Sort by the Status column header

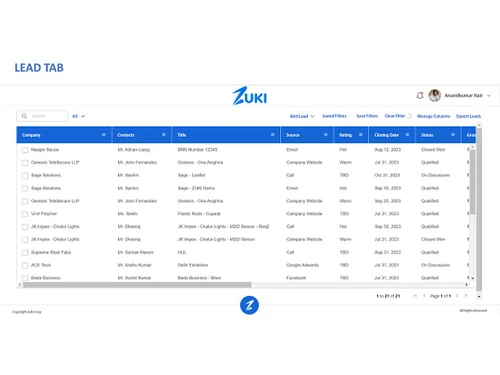coord(427,135)
